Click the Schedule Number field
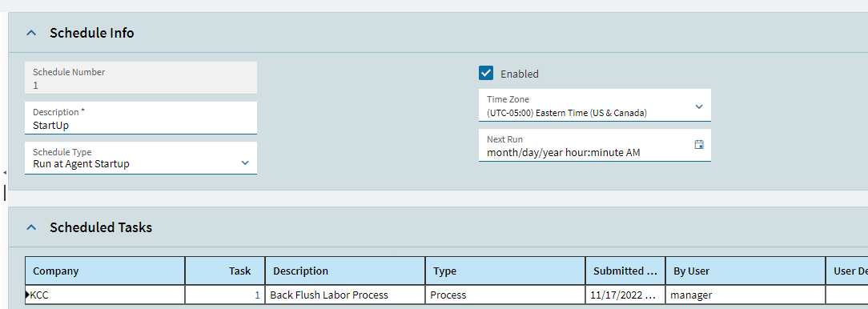Screen dimensions: 868x309 (x=141, y=78)
